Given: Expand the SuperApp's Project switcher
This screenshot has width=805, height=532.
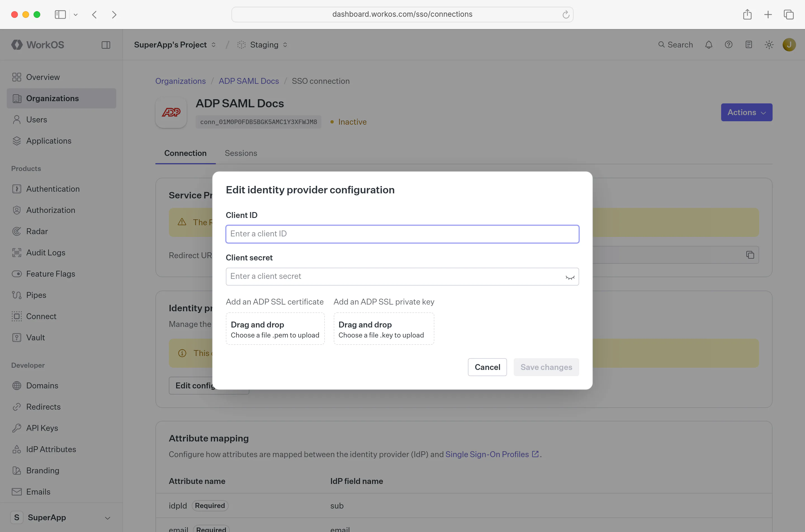Looking at the screenshot, I should point(175,45).
